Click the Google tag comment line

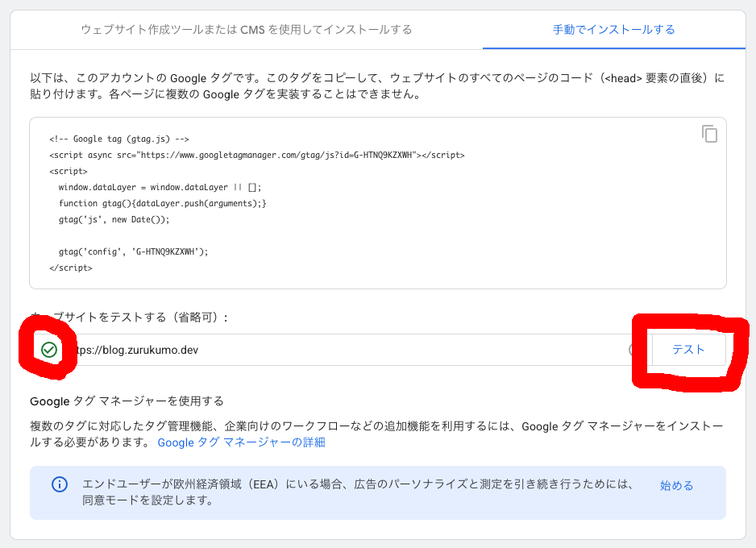click(x=119, y=139)
